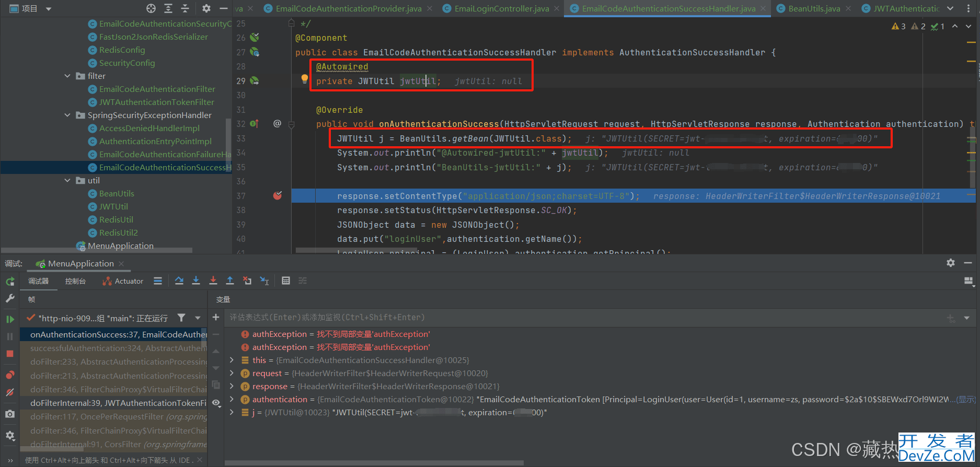
Task: Switch to EmailLoginController.java tab
Action: point(502,8)
